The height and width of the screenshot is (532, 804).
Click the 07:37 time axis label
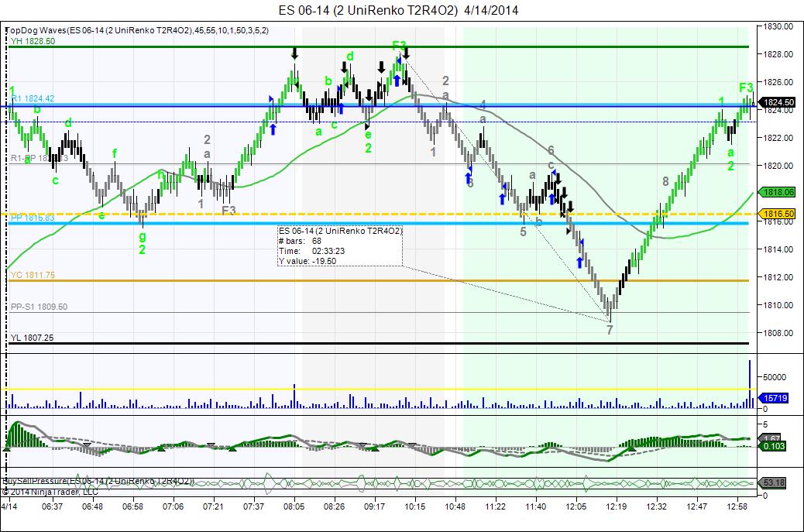(x=253, y=506)
